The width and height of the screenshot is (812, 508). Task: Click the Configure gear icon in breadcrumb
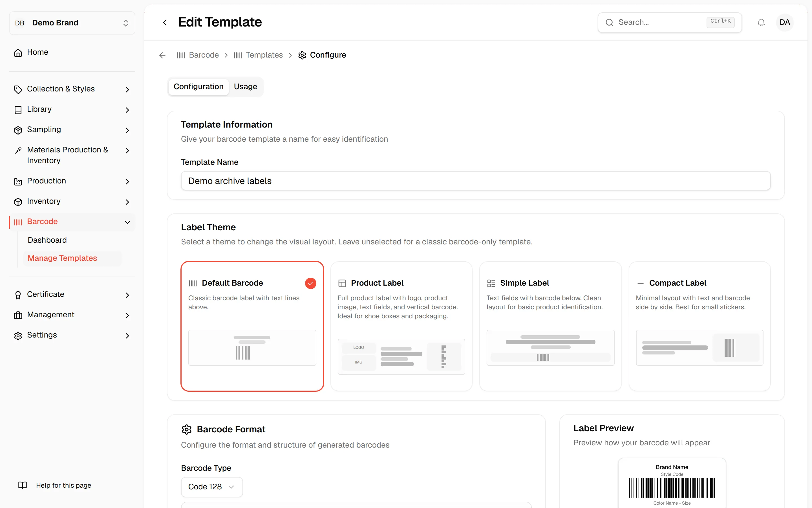302,55
